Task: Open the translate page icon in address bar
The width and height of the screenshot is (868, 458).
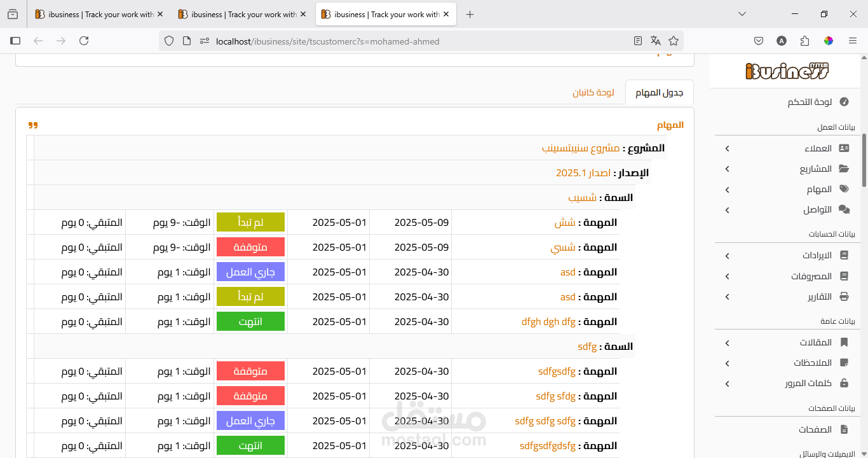Action: click(x=656, y=41)
